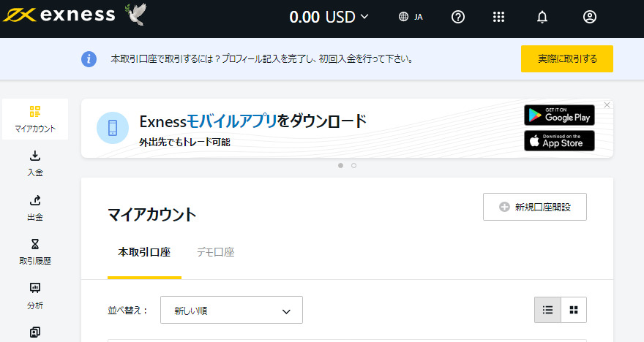Viewport: 644px width, 342px height.
Task: Click the info icon in notice bar
Action: pyautogui.click(x=89, y=59)
